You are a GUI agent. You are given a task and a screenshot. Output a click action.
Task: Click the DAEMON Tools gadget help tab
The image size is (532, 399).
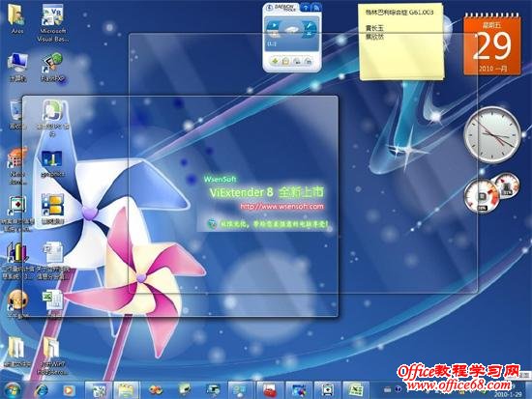pos(306,8)
